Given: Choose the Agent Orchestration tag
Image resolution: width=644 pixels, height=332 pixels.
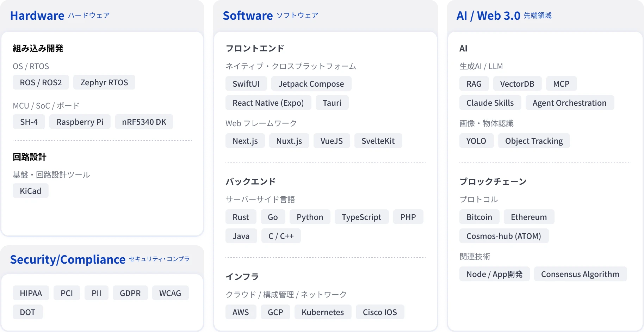Looking at the screenshot, I should 570,103.
